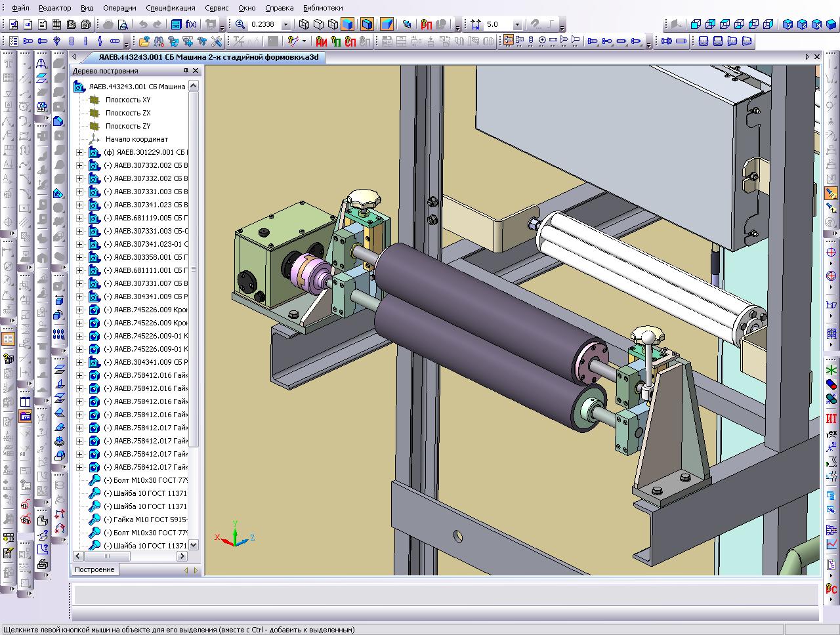
Task: Select the wireframe display mode icon
Action: pyautogui.click(x=304, y=24)
